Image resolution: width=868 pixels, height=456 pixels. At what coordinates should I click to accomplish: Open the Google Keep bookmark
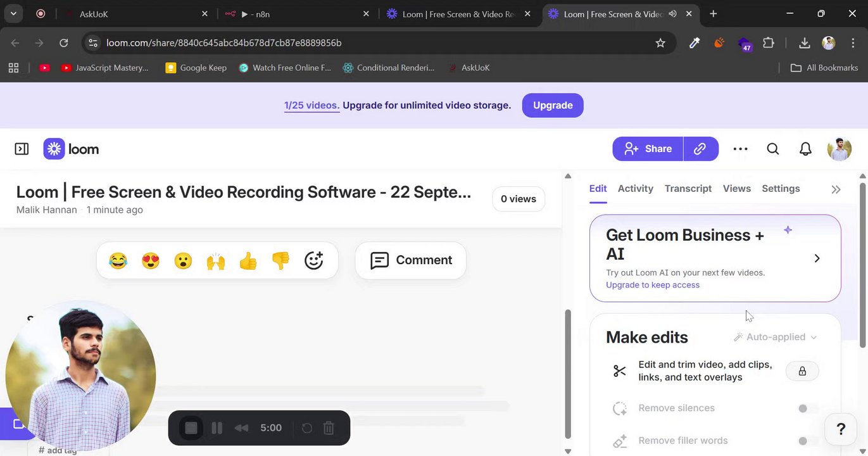(196, 68)
